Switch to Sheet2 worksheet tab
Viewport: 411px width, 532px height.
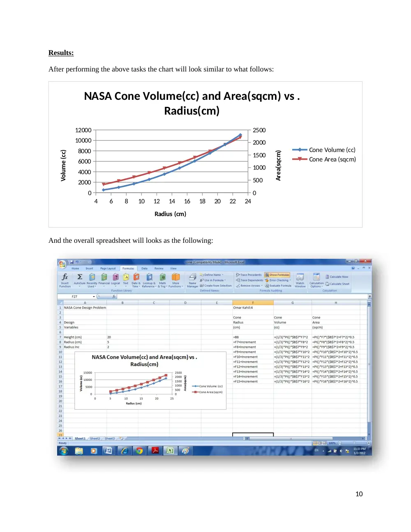pos(95,438)
